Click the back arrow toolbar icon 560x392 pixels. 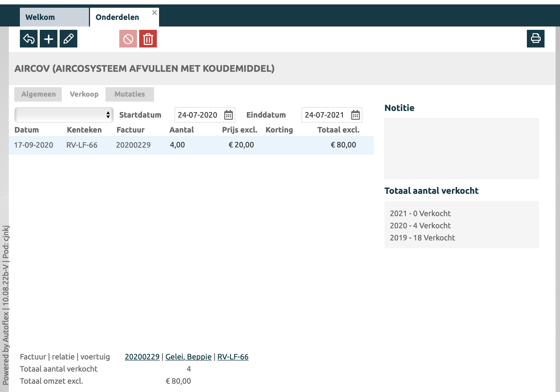click(29, 39)
